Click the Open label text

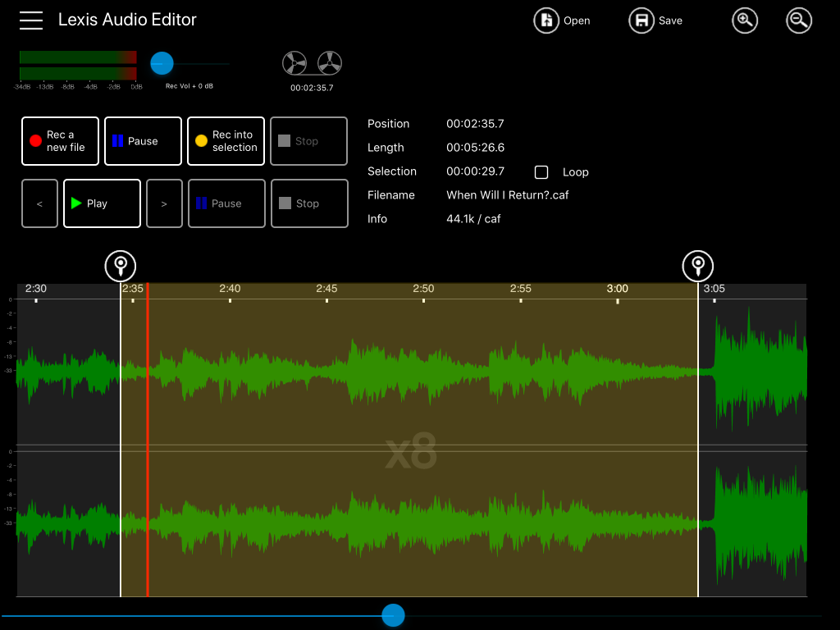coord(577,21)
